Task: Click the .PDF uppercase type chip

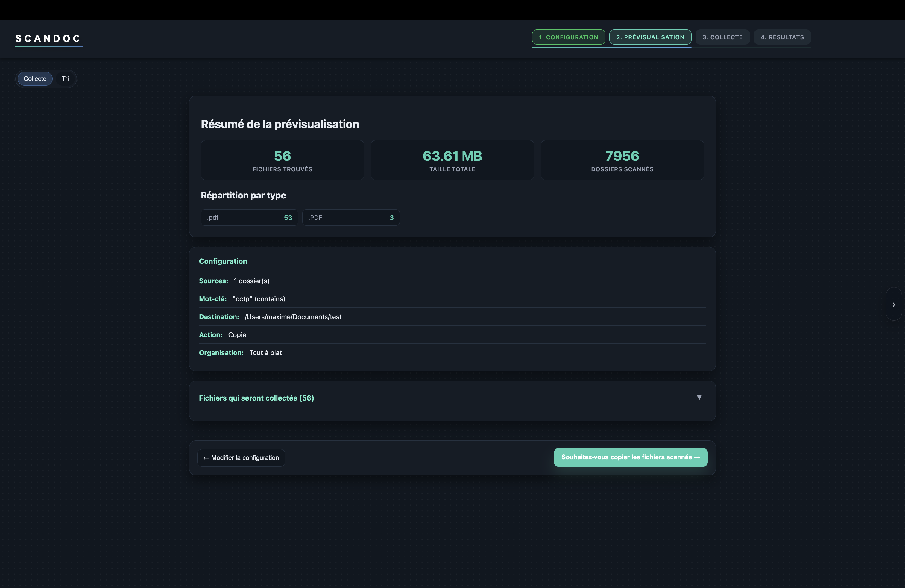Action: 350,218
